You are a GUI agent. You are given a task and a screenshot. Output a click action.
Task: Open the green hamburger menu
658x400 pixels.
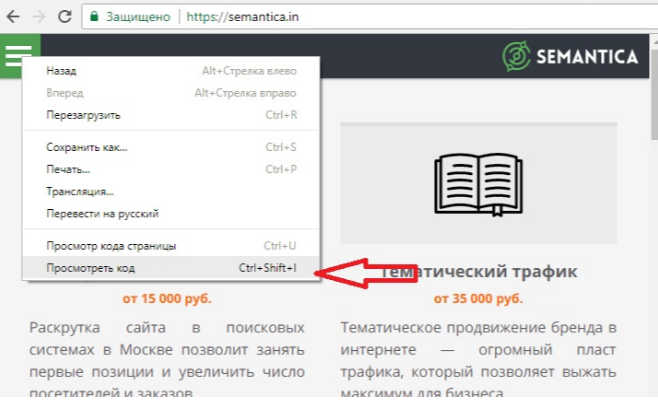tap(20, 56)
